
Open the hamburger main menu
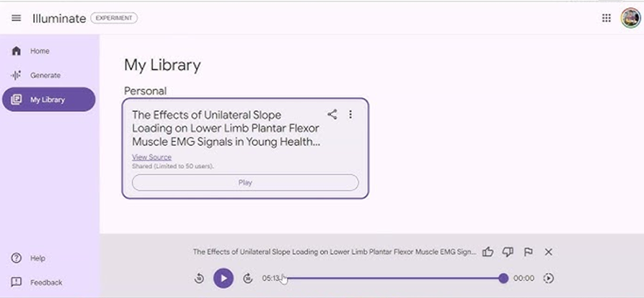(x=17, y=18)
